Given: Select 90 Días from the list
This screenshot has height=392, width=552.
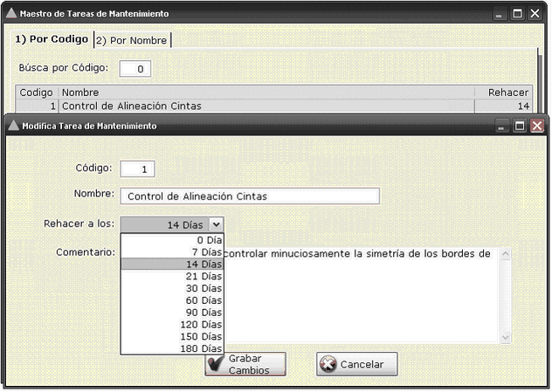Looking at the screenshot, I should [x=172, y=312].
